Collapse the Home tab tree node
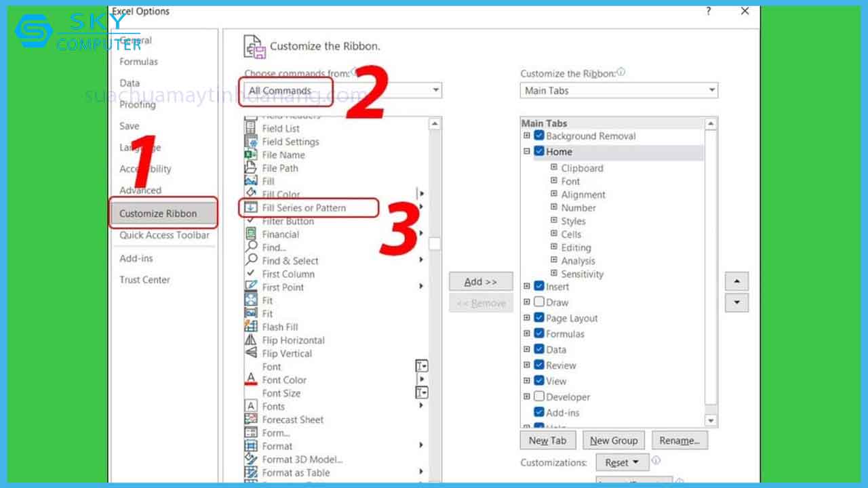Viewport: 868px width, 488px height. pos(527,151)
